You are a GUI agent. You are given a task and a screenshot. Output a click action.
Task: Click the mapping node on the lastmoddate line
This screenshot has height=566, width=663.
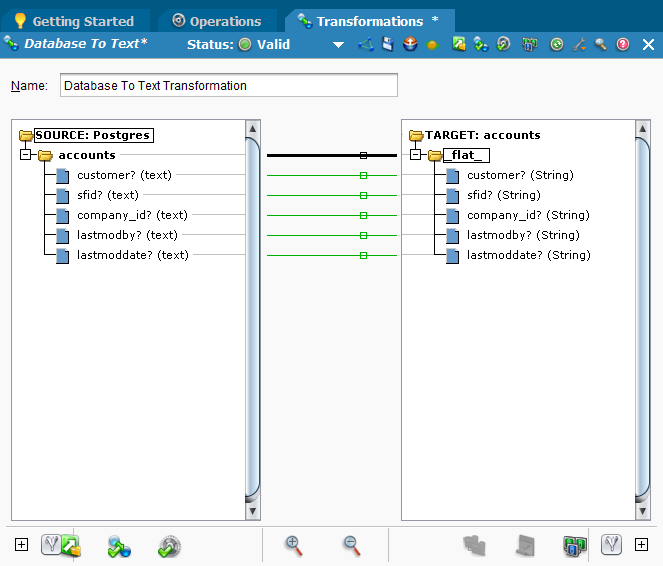click(x=363, y=255)
